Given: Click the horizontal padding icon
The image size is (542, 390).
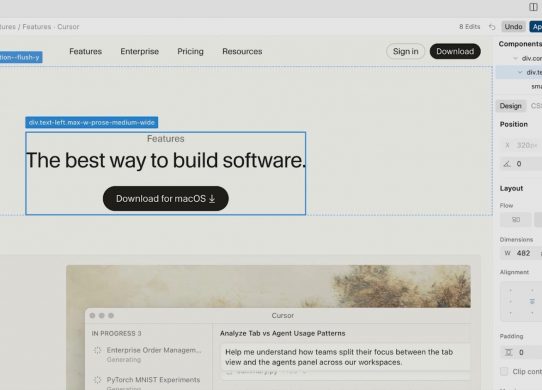Looking at the screenshot, I should 508,352.
